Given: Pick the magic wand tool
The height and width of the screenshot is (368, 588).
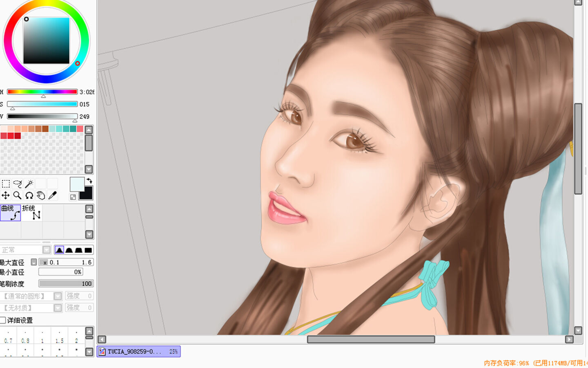Looking at the screenshot, I should 29,184.
